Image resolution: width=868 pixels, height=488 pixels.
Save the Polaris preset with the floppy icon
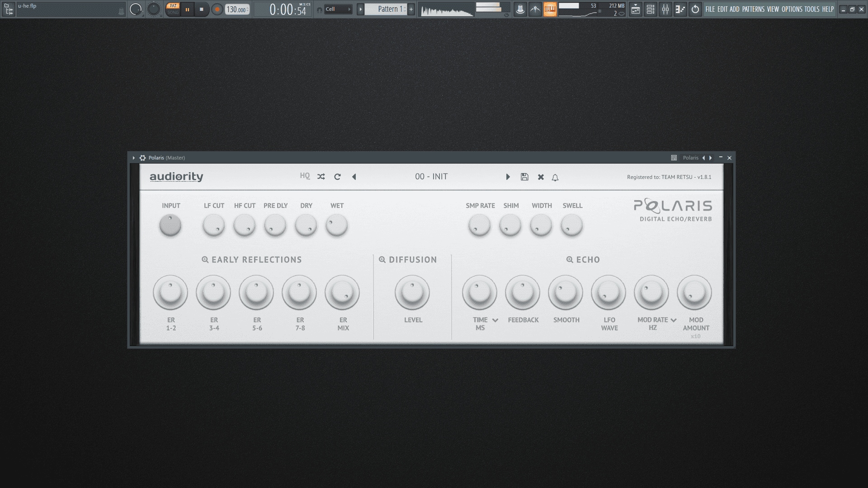[524, 177]
